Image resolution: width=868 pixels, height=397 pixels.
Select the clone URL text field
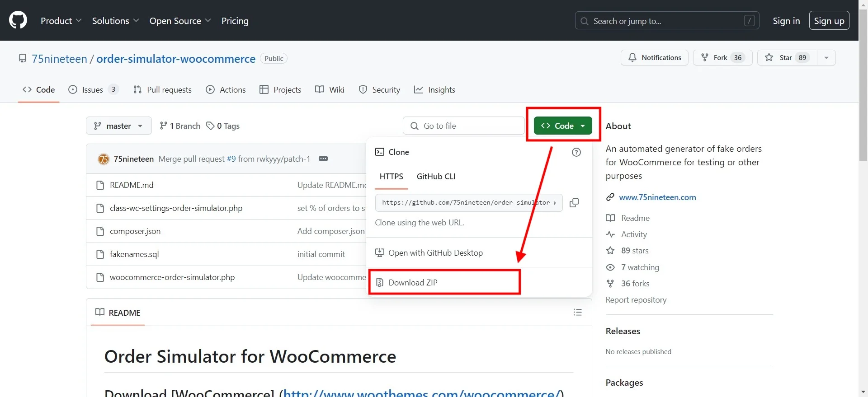click(469, 203)
